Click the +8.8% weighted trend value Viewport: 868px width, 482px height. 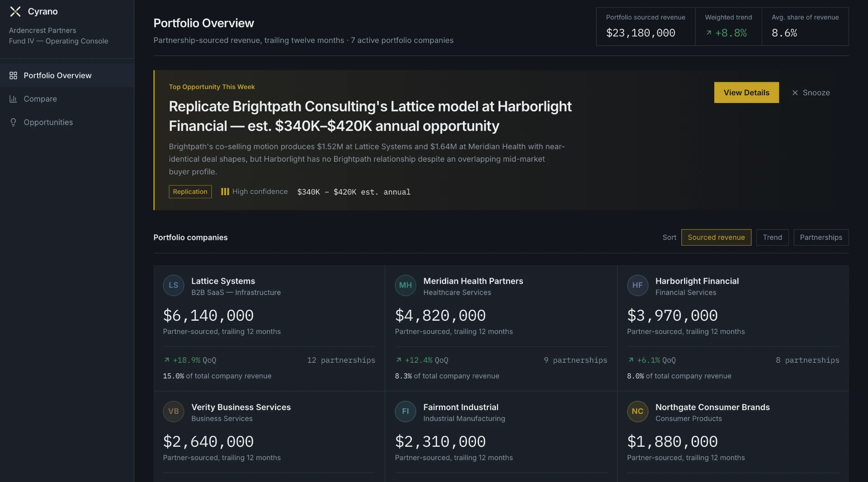point(731,33)
